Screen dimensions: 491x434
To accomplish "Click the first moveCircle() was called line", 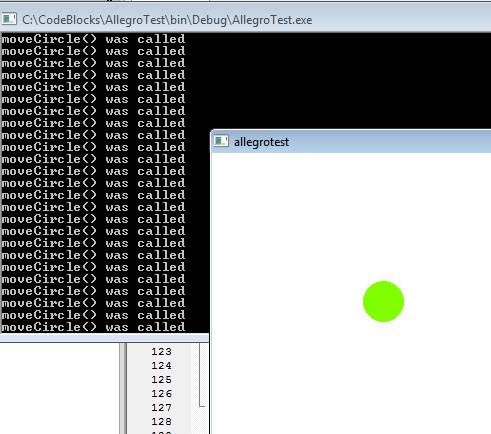I will point(93,39).
